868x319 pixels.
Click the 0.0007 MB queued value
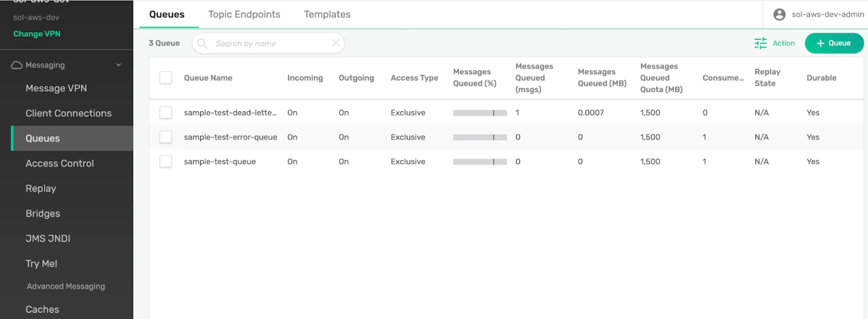point(591,113)
